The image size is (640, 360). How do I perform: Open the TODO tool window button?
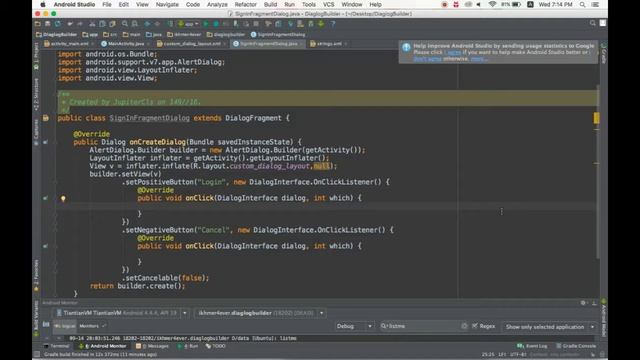click(x=216, y=346)
